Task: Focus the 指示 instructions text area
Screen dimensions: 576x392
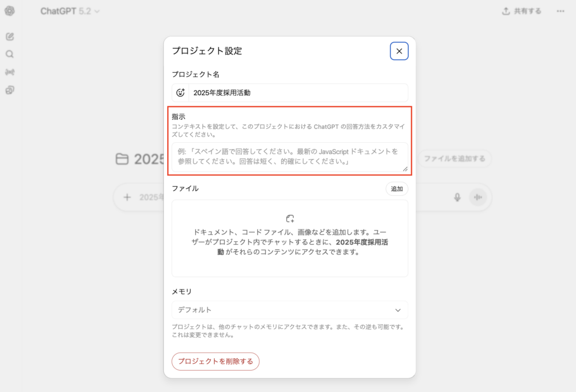Action: point(290,157)
